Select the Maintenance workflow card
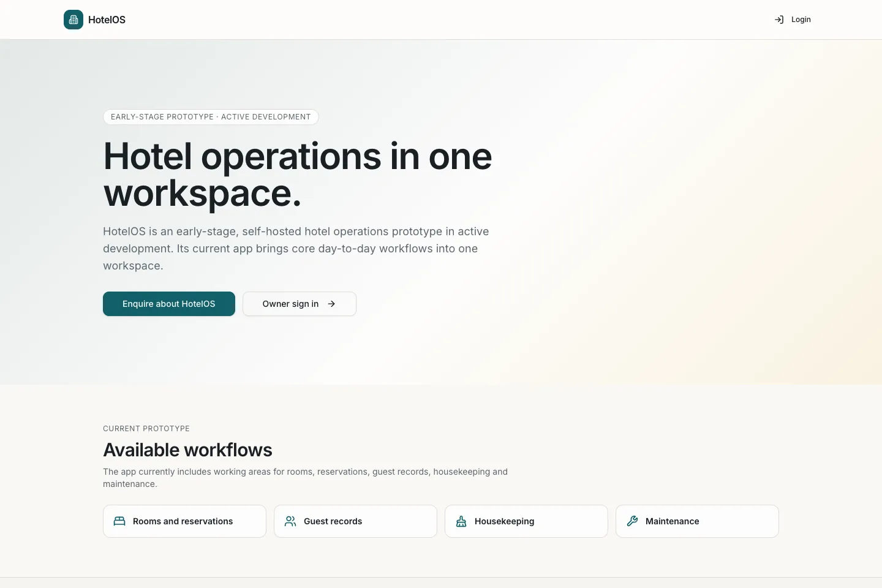 (697, 521)
